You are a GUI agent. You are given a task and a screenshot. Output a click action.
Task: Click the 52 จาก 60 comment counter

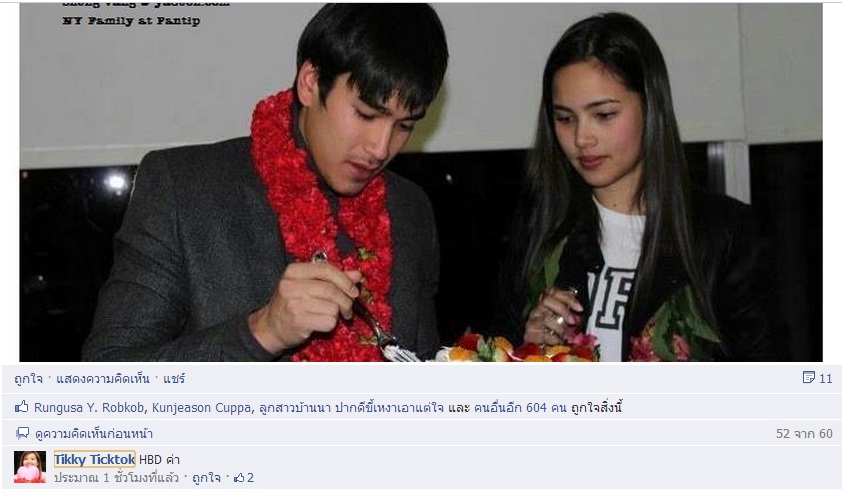pyautogui.click(x=804, y=433)
